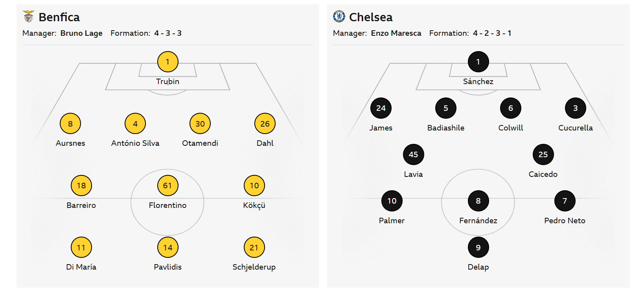Image resolution: width=644 pixels, height=294 pixels.
Task: Open the Chelsea team name heading
Action: 371,17
